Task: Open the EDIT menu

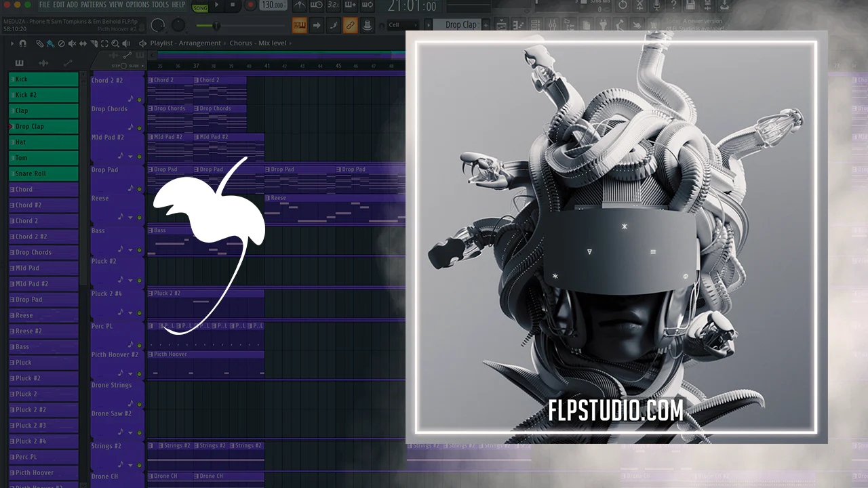Action: [x=59, y=5]
